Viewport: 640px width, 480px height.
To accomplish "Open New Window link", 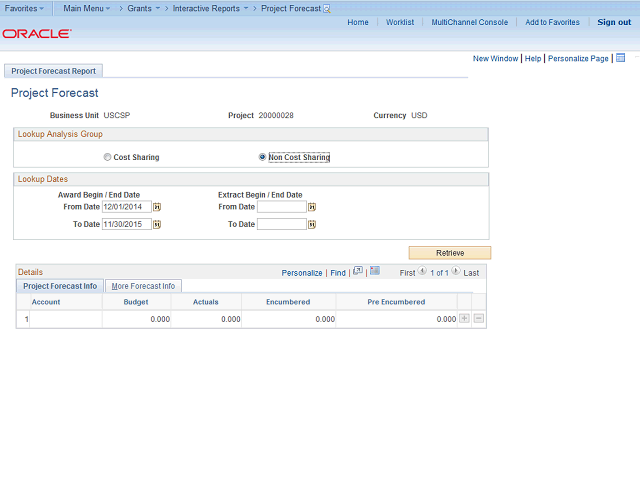I will pos(496,59).
